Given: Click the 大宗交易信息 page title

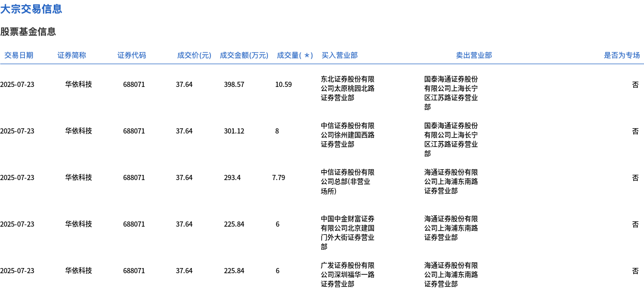Looking at the screenshot, I should 31,9.
